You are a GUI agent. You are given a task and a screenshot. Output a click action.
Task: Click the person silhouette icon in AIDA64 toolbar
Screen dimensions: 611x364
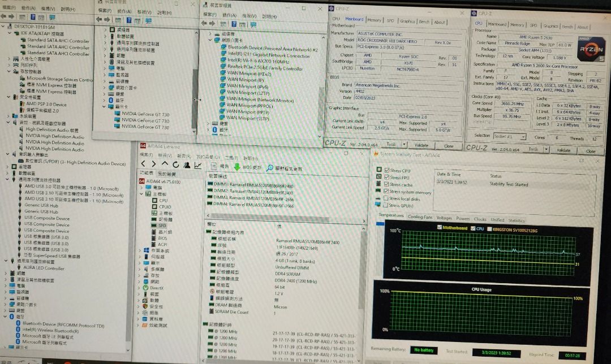point(187,164)
